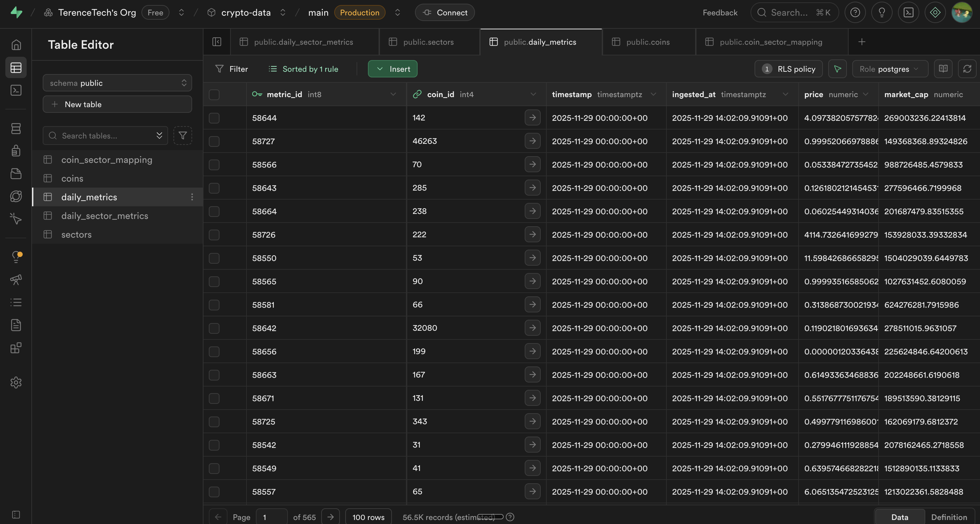This screenshot has width=980, height=524.
Task: Open the Database section
Action: pos(16,128)
